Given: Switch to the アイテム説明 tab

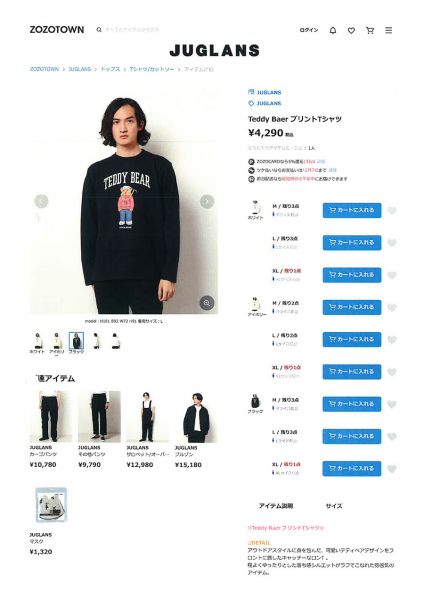Looking at the screenshot, I should pyautogui.click(x=276, y=506).
